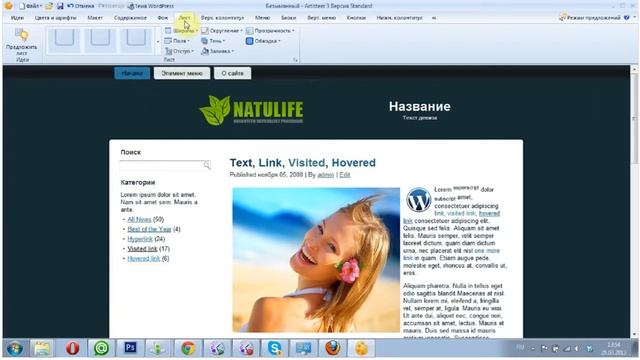The height and width of the screenshot is (360, 640).
Task: Click the Natulife leaf logo
Action: tap(251, 110)
